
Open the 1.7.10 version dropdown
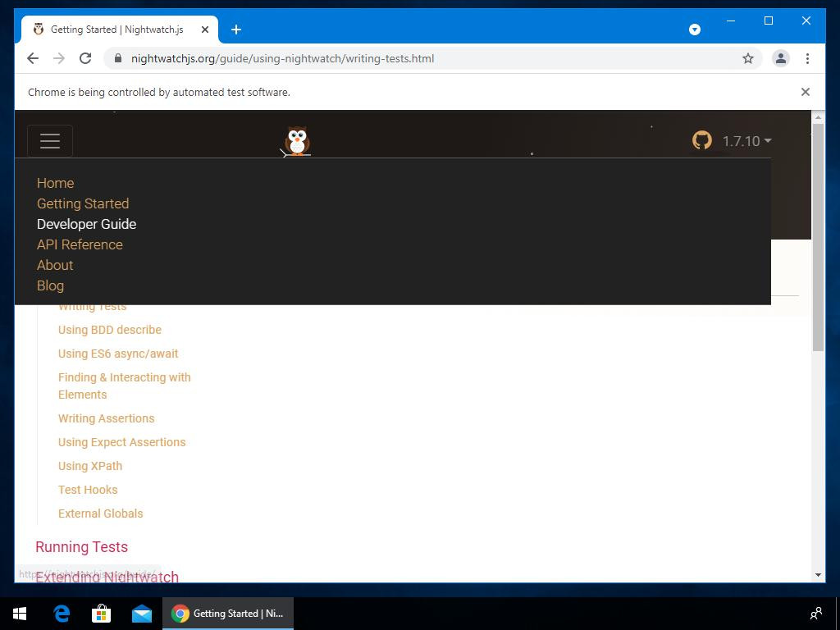746,141
